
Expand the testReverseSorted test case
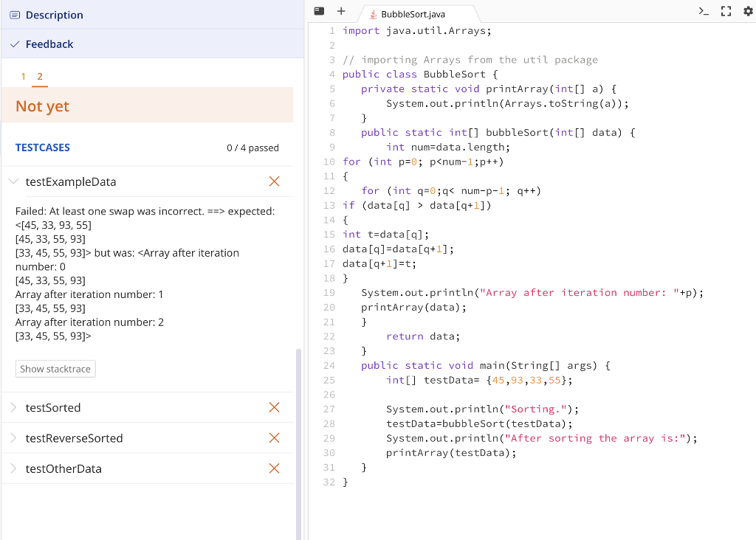13,438
